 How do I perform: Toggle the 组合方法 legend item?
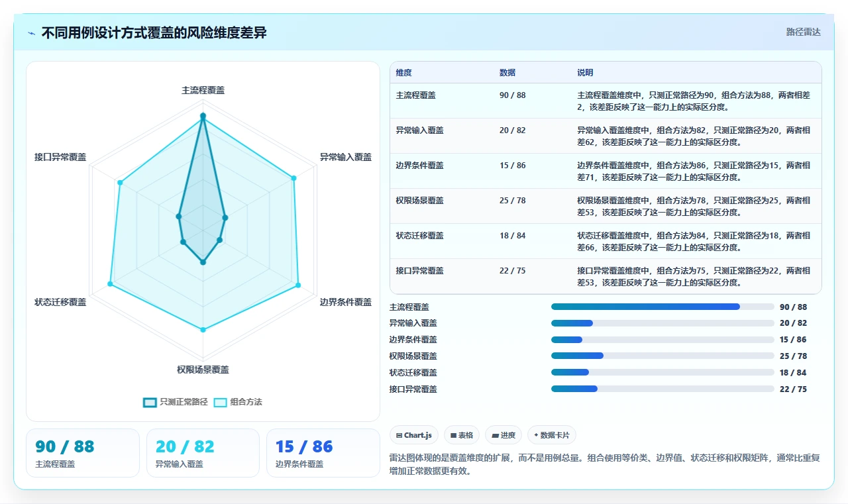coord(238,402)
